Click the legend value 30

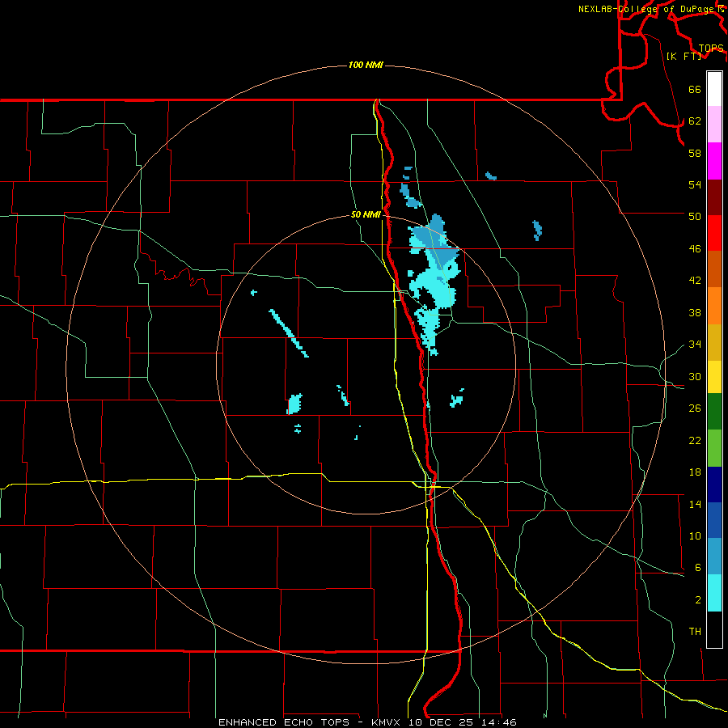pos(695,376)
